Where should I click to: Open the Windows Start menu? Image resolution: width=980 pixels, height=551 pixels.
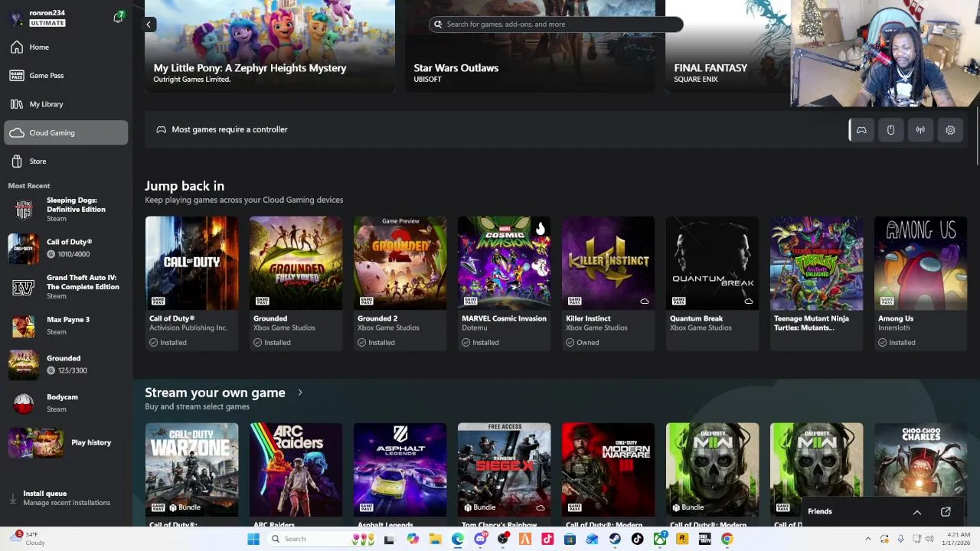[253, 540]
